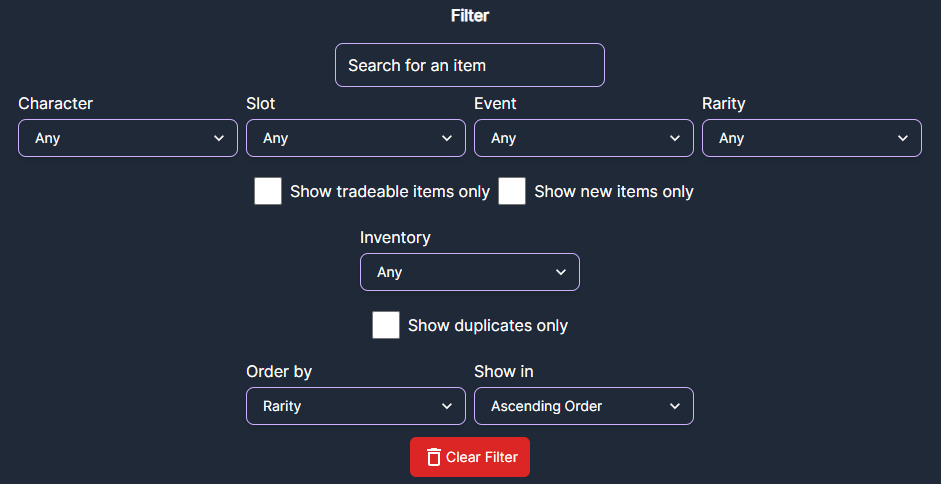Focus the Search for an item field
This screenshot has width=941, height=484.
click(470, 65)
